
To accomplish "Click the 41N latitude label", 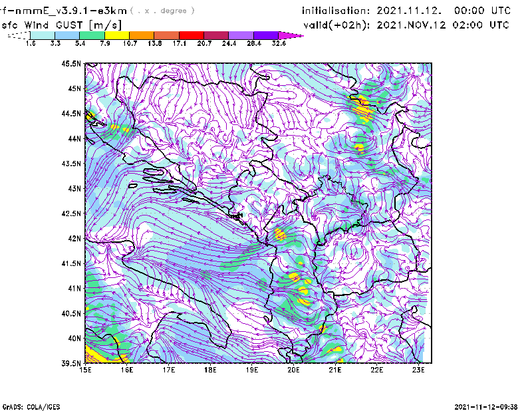I will click(x=74, y=288).
